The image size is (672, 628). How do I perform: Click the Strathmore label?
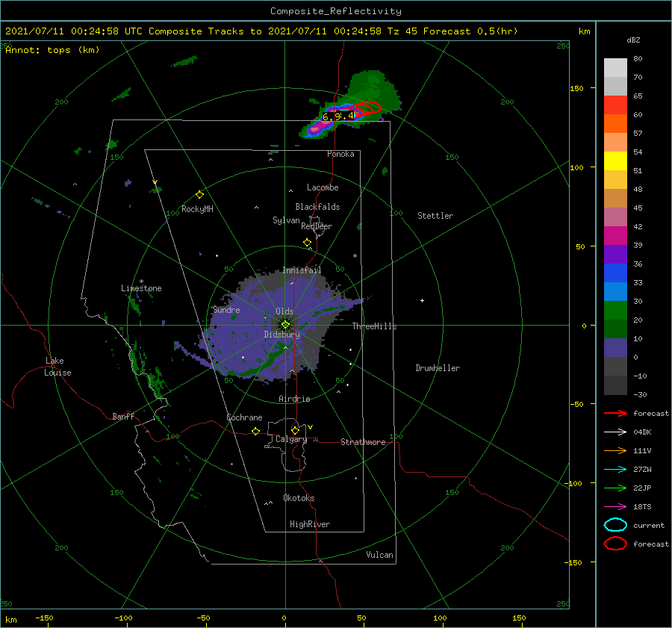point(363,442)
